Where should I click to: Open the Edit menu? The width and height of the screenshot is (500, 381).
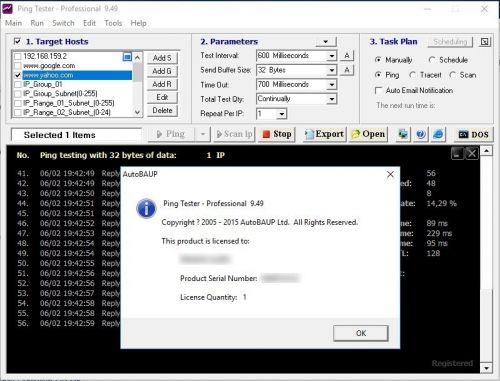89,23
